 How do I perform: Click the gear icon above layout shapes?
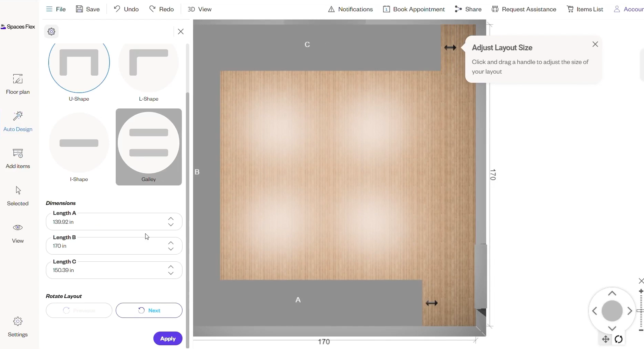click(51, 31)
